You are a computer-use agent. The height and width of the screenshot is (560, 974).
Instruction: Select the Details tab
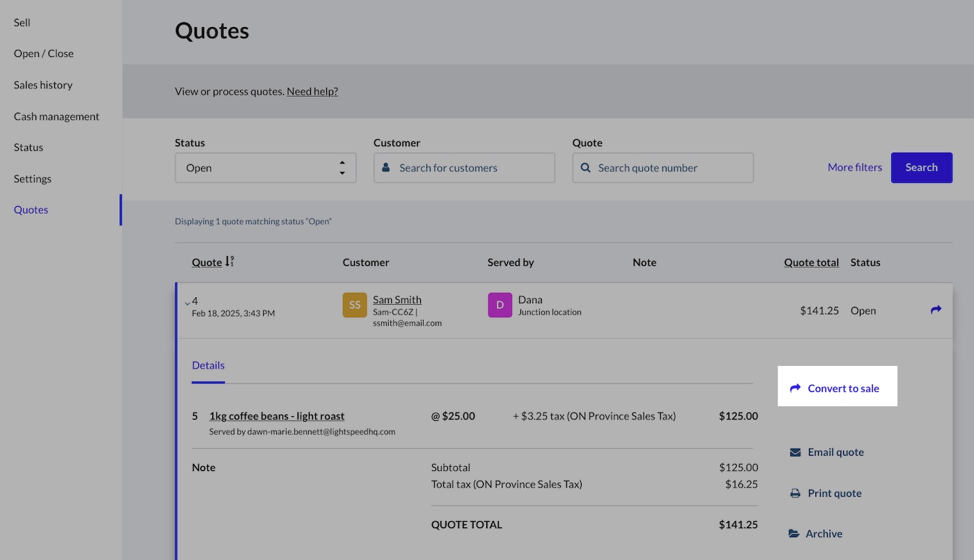pos(208,365)
